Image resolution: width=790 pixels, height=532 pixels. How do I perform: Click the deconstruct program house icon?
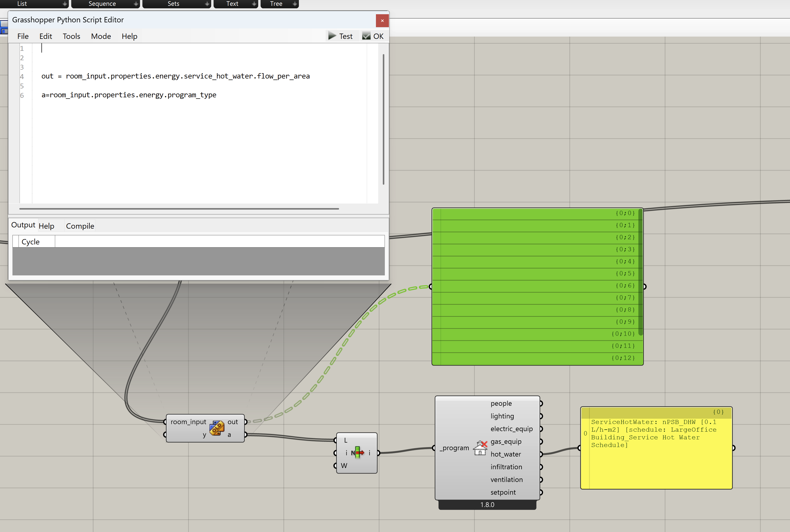coord(480,448)
